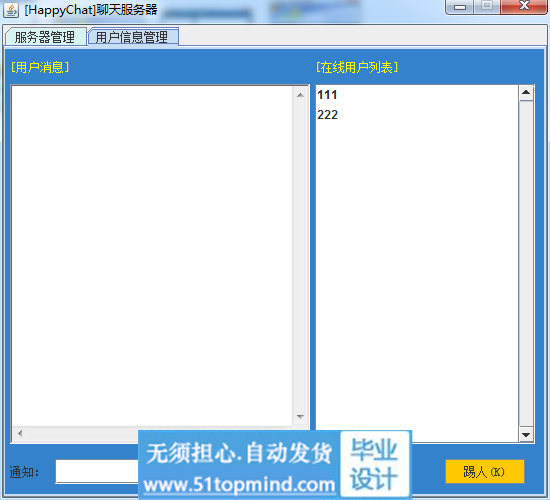Switch to the 服务器管理 tab

[x=46, y=37]
